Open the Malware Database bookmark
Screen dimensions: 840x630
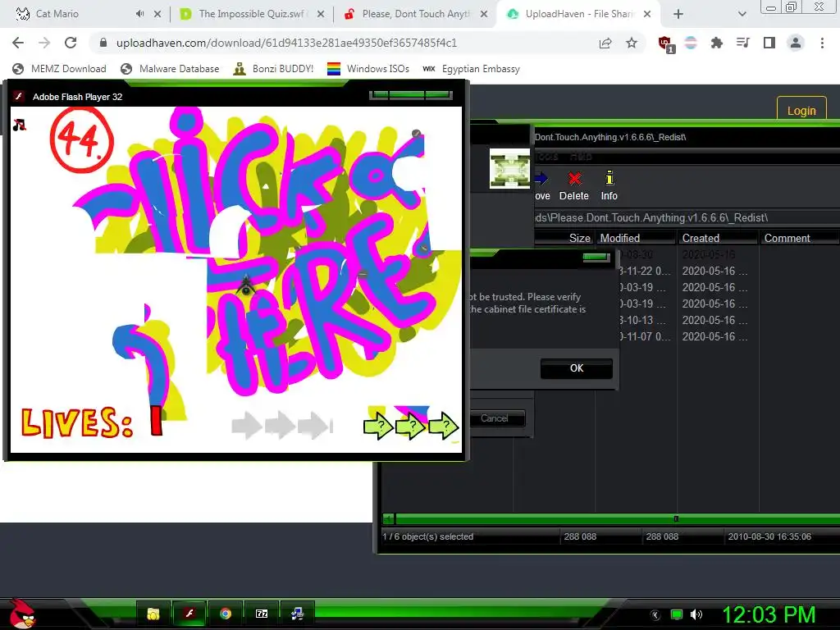point(171,69)
